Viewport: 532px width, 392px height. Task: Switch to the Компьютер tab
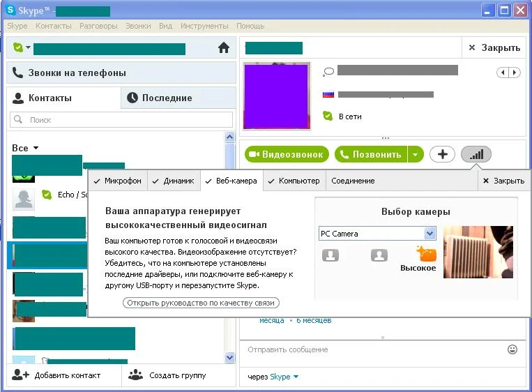(294, 181)
